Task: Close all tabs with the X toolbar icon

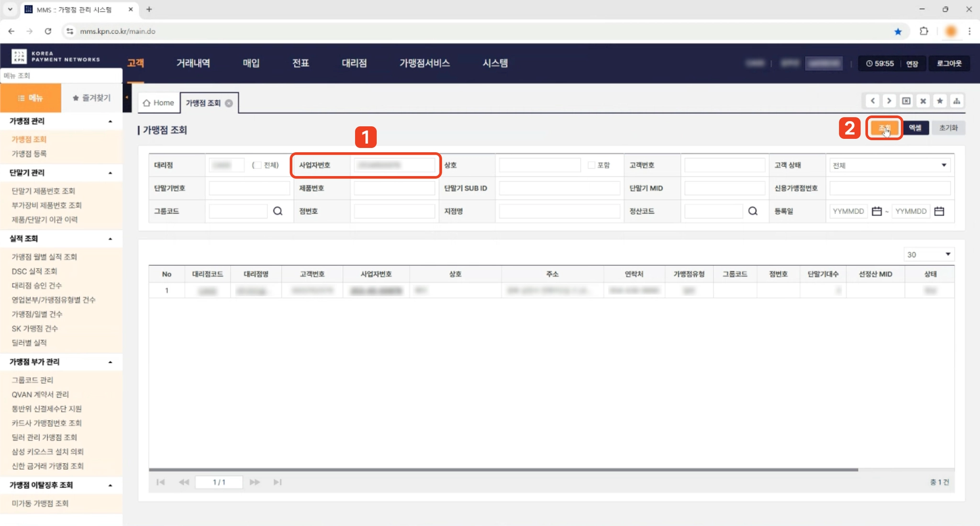Action: [x=923, y=101]
